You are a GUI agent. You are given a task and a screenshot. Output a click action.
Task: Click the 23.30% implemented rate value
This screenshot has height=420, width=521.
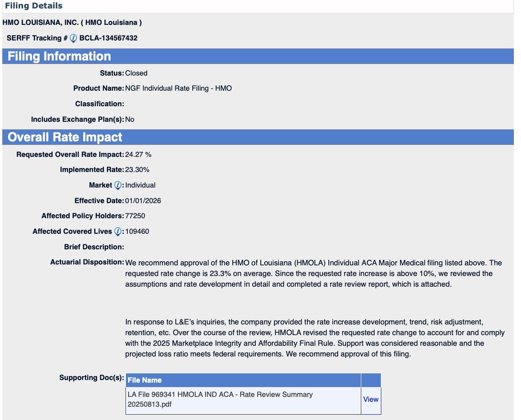click(x=137, y=170)
